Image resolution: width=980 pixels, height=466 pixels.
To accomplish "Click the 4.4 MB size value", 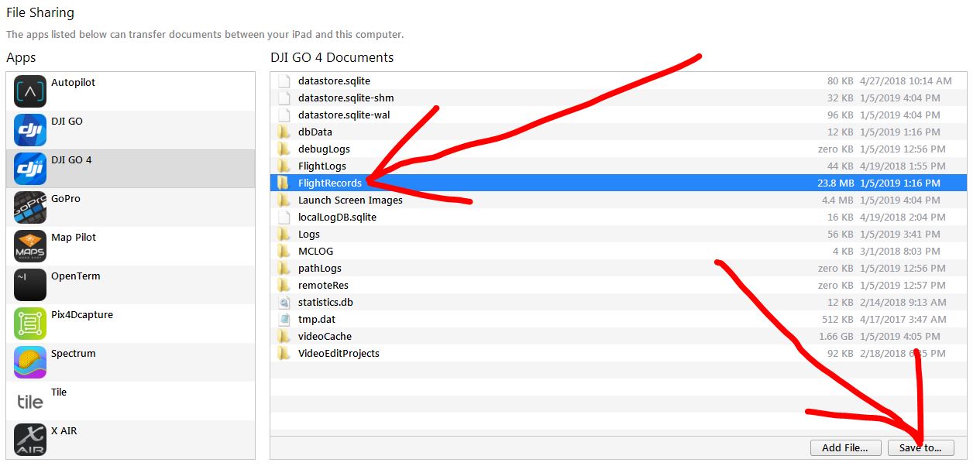I will 837,200.
